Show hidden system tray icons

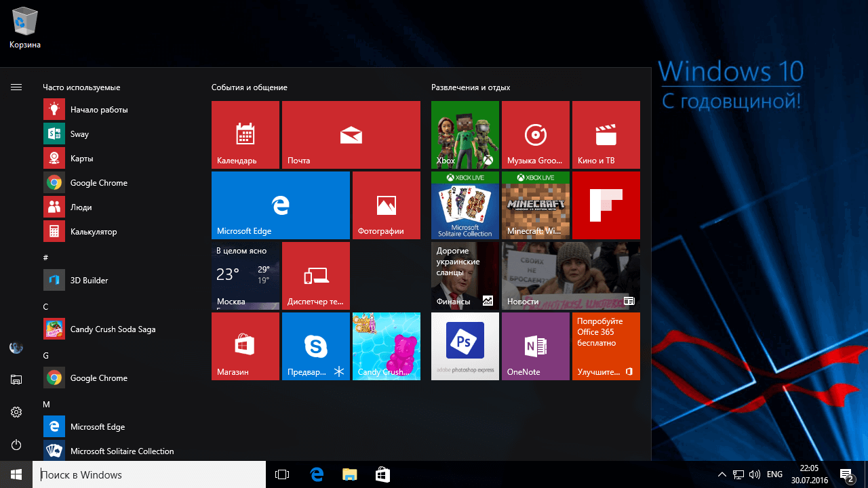tap(722, 474)
